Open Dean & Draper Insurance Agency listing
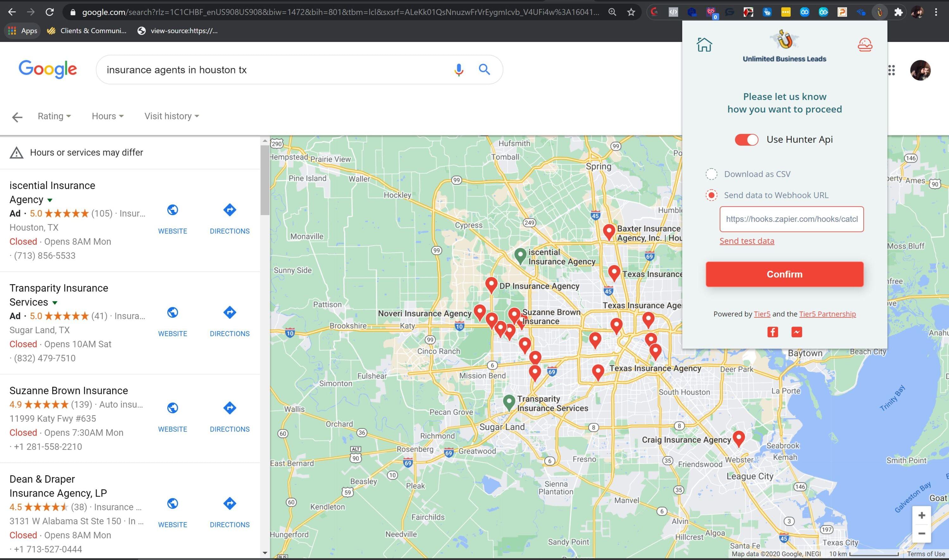This screenshot has width=949, height=560. coord(58,486)
